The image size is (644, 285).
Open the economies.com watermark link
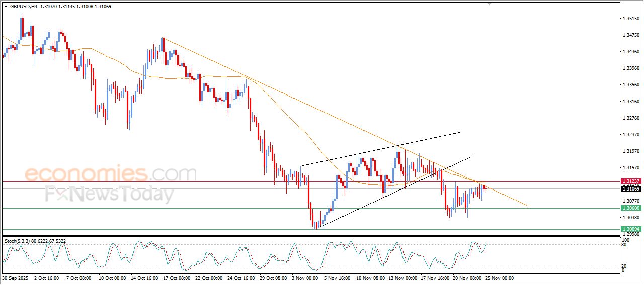[111, 174]
